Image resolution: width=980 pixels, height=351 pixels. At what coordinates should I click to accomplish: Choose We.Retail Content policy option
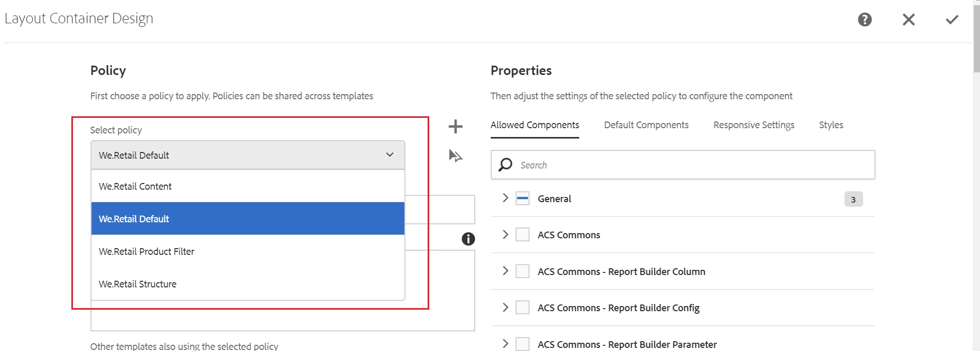[248, 186]
